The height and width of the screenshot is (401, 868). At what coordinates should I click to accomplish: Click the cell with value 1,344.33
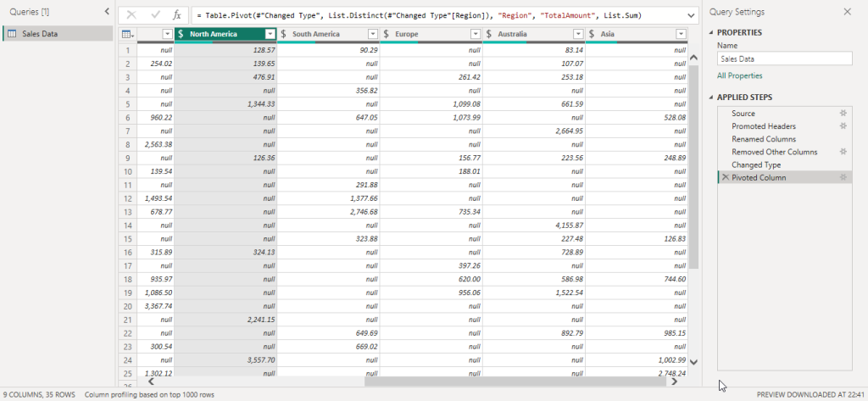coord(225,104)
